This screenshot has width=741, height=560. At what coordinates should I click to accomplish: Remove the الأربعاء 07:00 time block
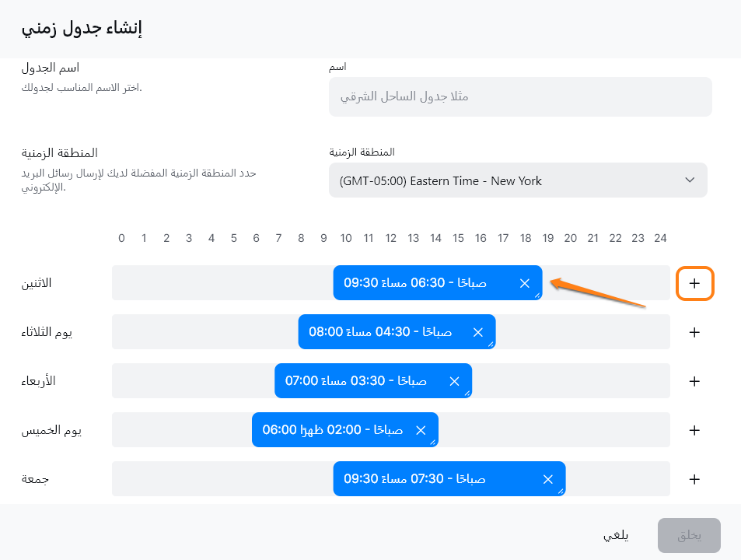tap(455, 381)
